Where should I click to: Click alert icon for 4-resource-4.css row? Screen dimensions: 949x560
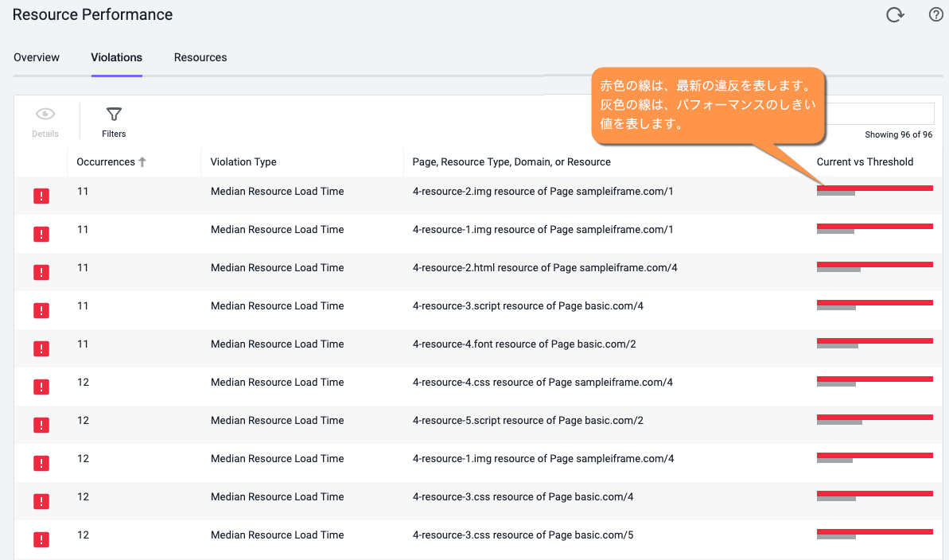click(x=41, y=387)
